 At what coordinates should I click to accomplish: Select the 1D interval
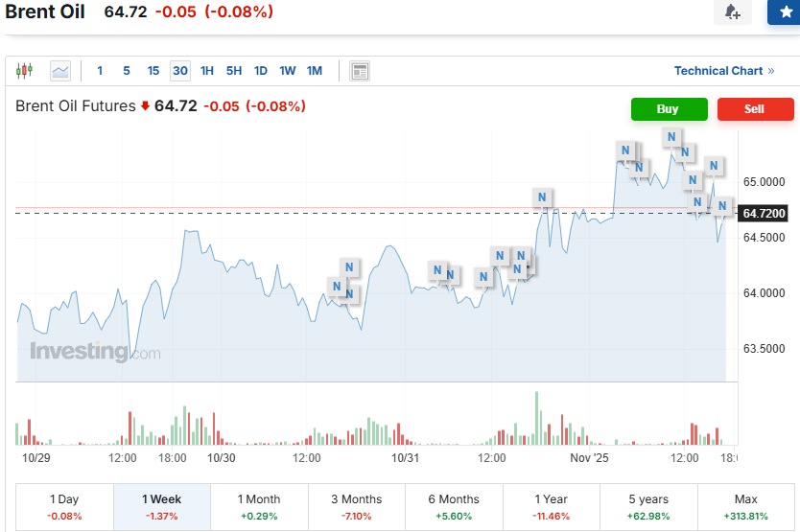(261, 71)
